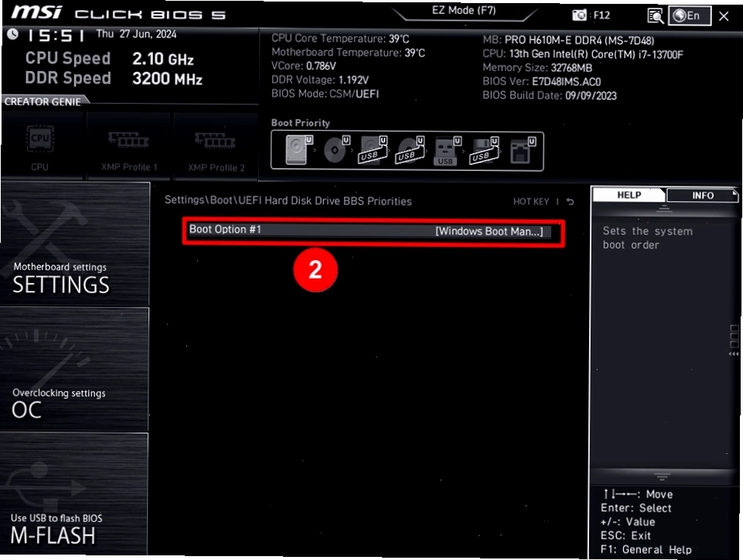Click the clock icon beside the time
Image resolution: width=743 pixels, height=560 pixels.
click(x=13, y=34)
